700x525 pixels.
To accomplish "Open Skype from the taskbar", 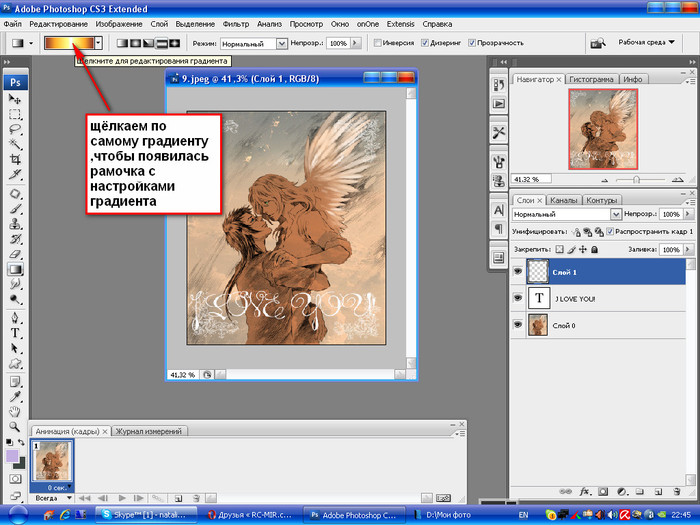I will [146, 515].
